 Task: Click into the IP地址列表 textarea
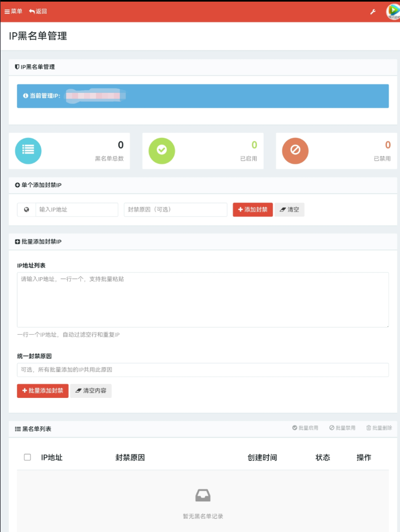point(203,299)
